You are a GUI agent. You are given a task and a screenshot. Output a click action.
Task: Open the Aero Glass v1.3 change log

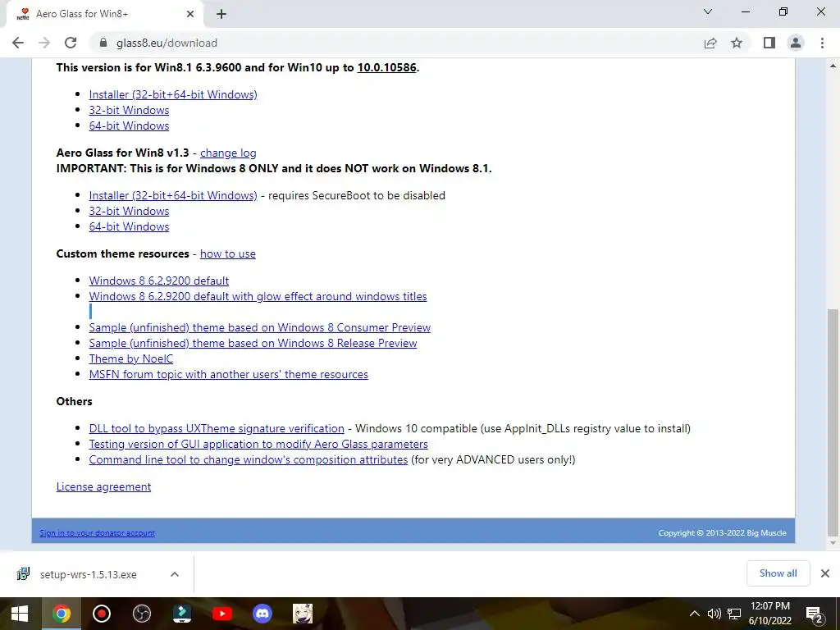(x=228, y=153)
